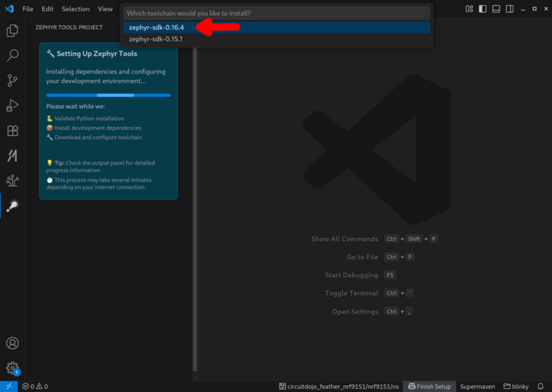Click Start Debugging shortcut hint
The width and height of the screenshot is (552, 392).
[361, 275]
